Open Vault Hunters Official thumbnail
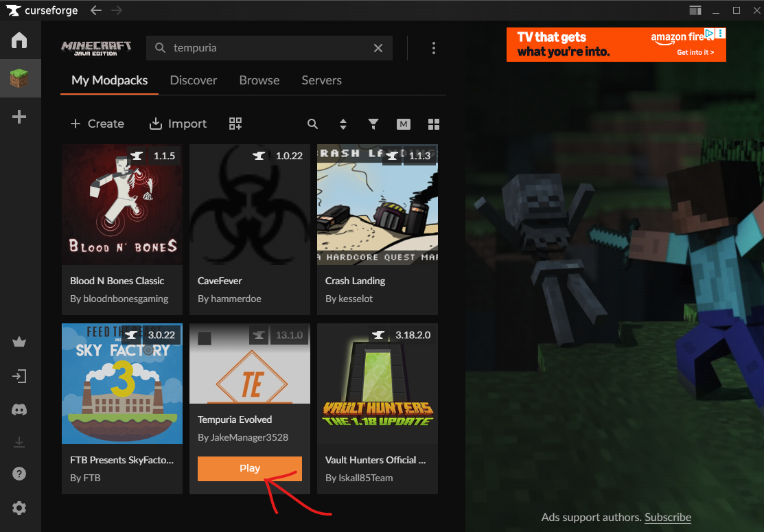764x532 pixels. point(377,384)
